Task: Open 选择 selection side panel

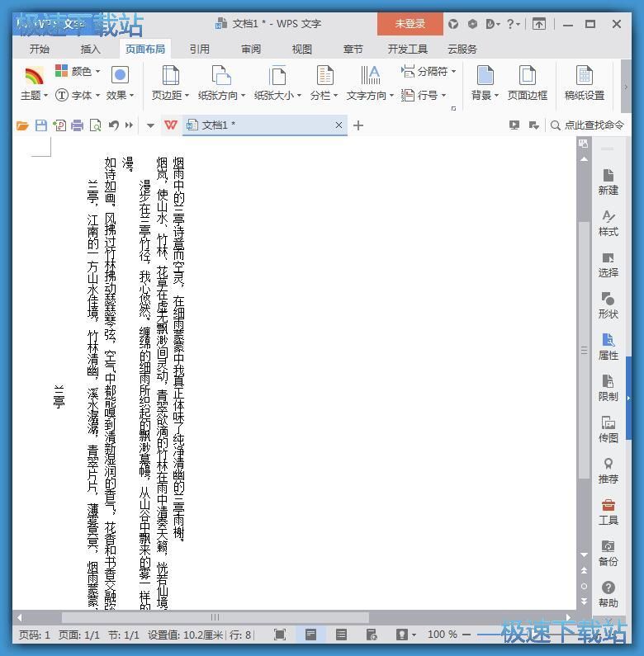Action: point(608,264)
